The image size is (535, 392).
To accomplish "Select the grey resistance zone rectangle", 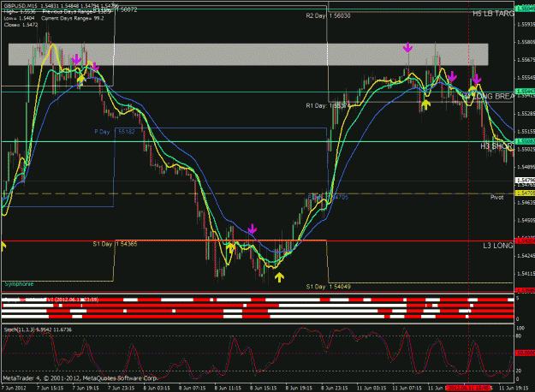I will click(248, 54).
